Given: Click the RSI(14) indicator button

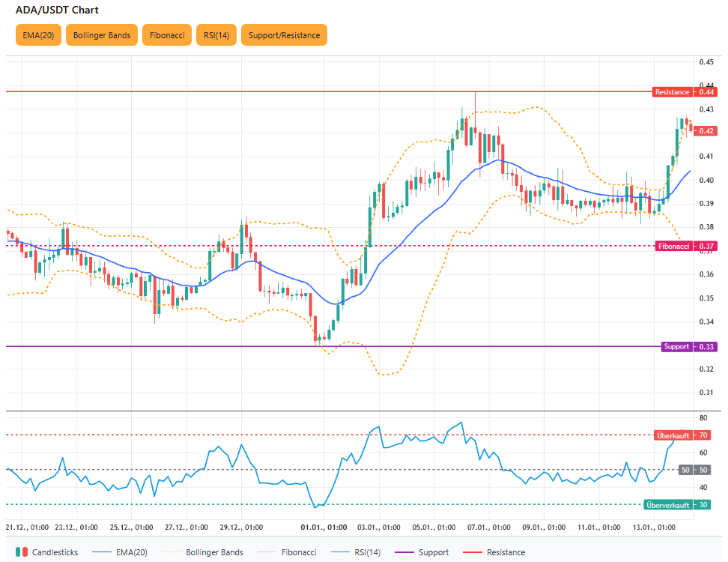Looking at the screenshot, I should point(216,35).
